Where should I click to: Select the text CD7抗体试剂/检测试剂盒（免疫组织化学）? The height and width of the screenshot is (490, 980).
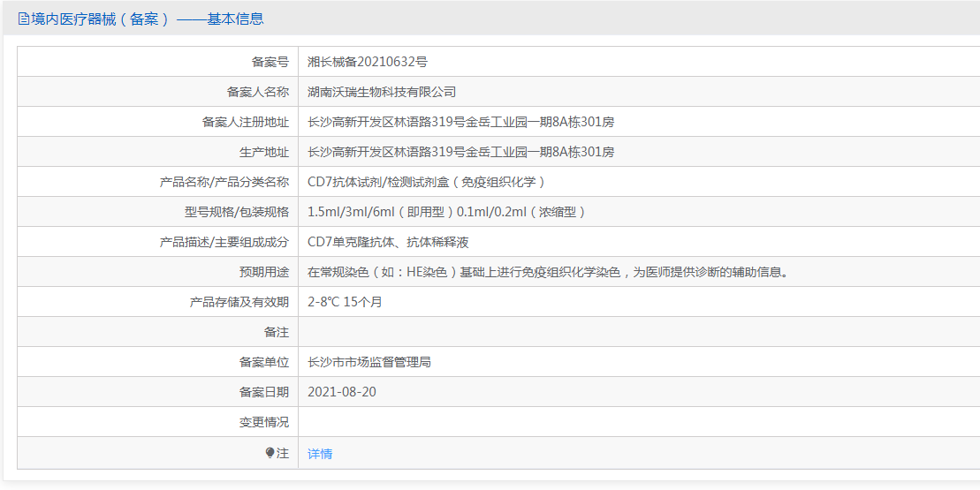pyautogui.click(x=429, y=182)
